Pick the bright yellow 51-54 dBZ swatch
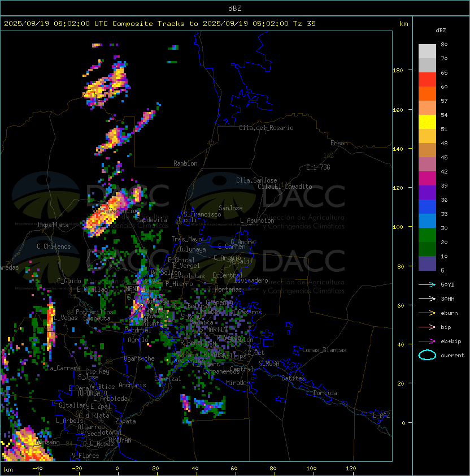Image resolution: width=470 pixels, height=476 pixels. tap(427, 122)
